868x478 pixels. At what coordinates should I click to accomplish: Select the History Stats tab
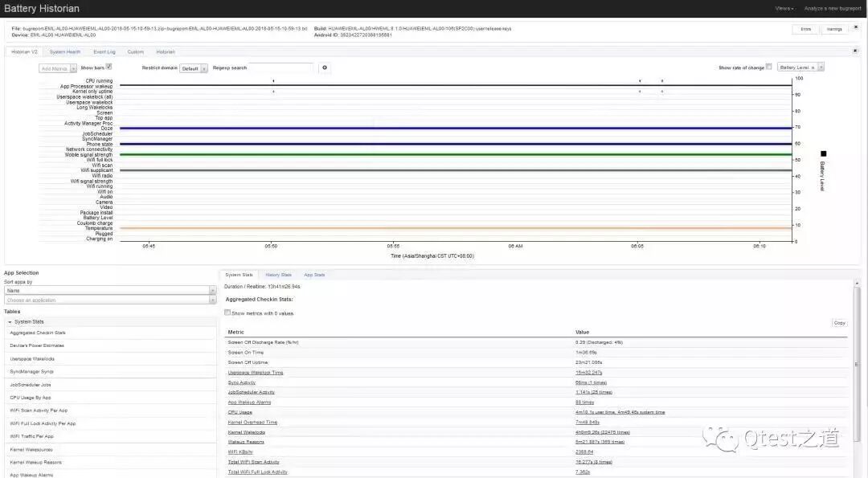[x=278, y=275]
